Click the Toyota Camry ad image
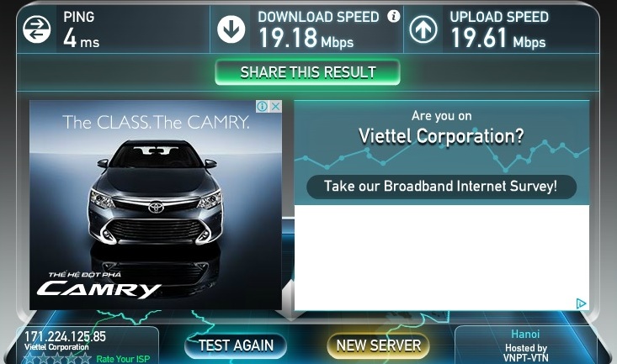Image resolution: width=617 pixels, height=364 pixels. coord(156,205)
